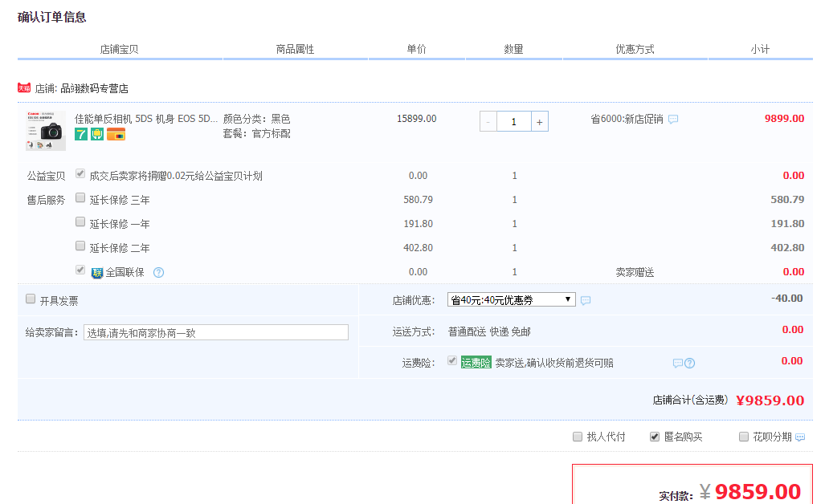Image resolution: width=825 pixels, height=504 pixels.
Task: Open 店铺优惠 coupon dropdown
Action: point(512,299)
